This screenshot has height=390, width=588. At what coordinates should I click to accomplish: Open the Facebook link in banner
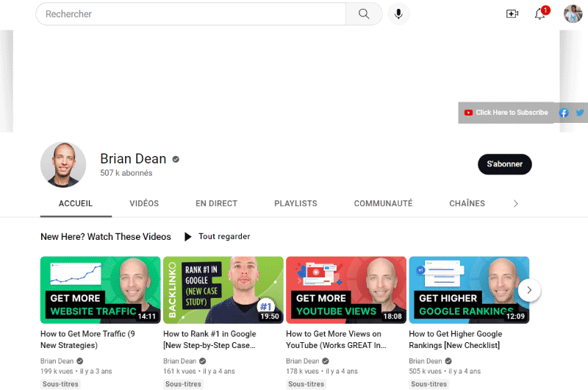coord(564,113)
